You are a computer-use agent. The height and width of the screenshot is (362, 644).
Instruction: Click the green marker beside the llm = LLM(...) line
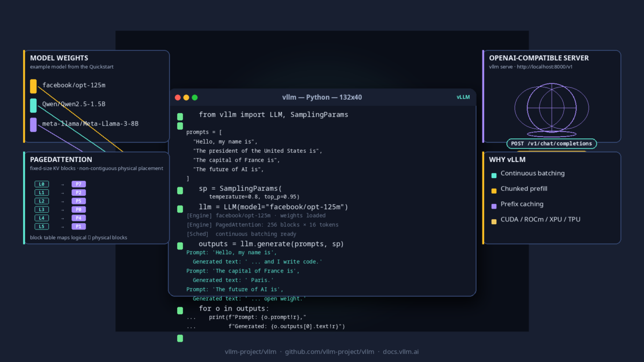[x=180, y=209]
